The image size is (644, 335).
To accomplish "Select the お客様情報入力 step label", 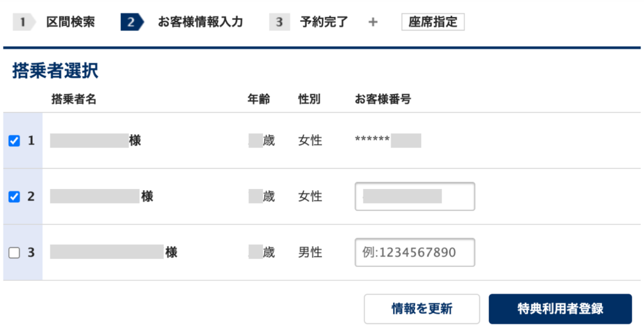I will tap(200, 23).
